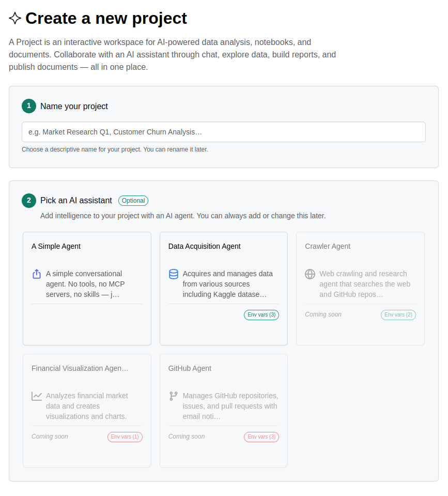
Task: Expand Env vars (2) on Crawler Agent
Action: pyautogui.click(x=398, y=314)
